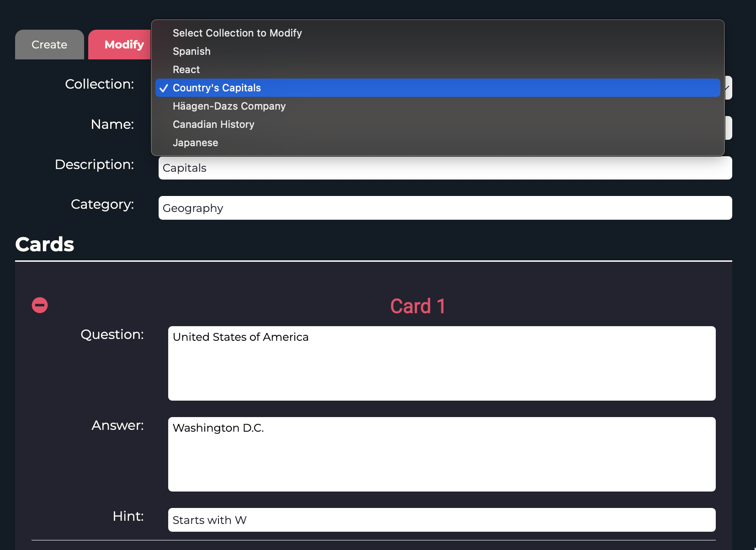
Task: Select Japanese from the collection list
Action: (x=195, y=143)
